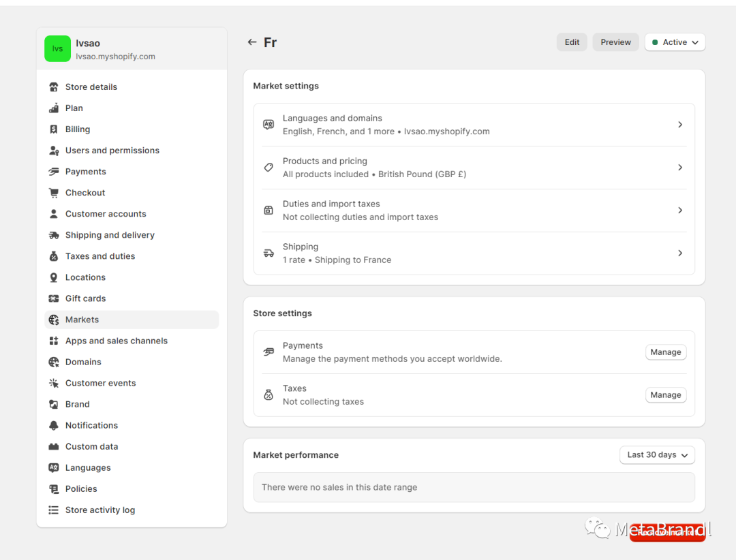The height and width of the screenshot is (560, 736).
Task: Click the Billing receipt icon
Action: [54, 129]
